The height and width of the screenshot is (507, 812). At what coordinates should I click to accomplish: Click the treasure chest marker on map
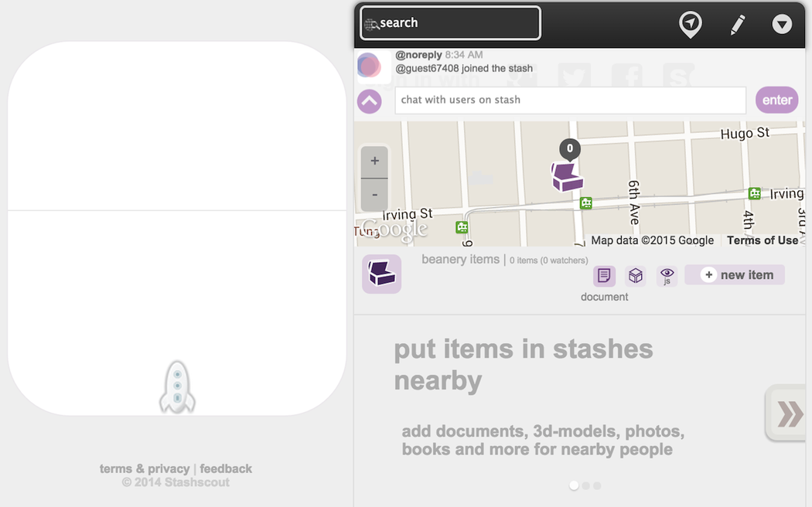567,176
